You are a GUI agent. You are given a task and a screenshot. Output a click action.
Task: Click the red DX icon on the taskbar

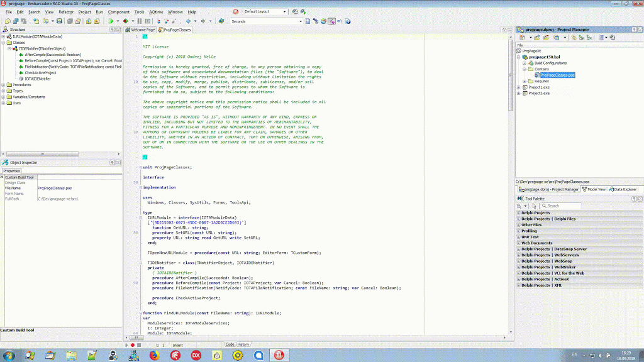[x=196, y=355]
